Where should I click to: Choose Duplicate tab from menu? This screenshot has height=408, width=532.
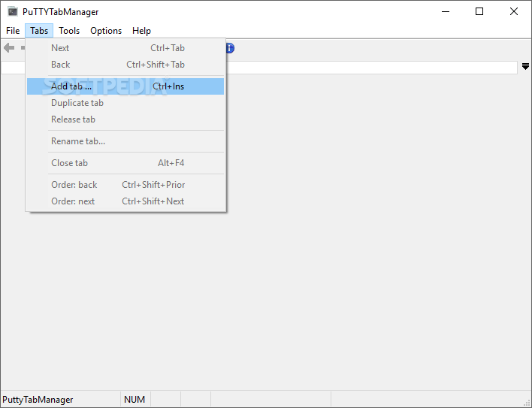coord(125,103)
